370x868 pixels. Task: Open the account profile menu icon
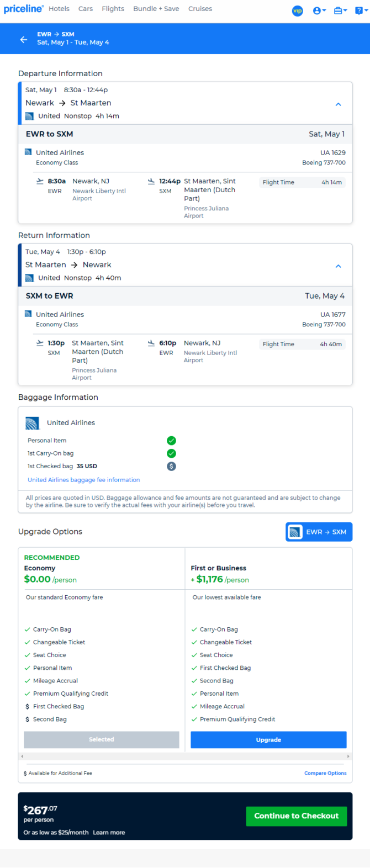click(319, 10)
